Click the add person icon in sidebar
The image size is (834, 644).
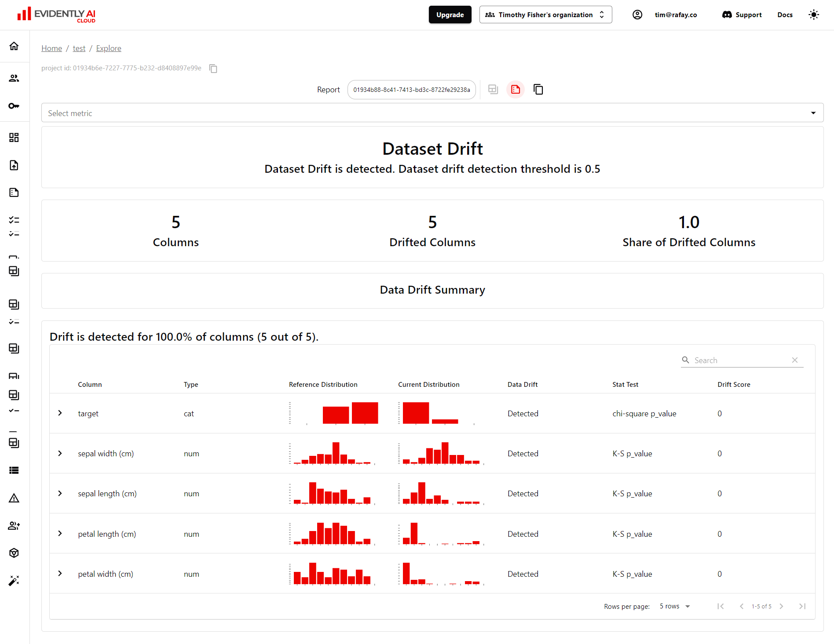14,526
